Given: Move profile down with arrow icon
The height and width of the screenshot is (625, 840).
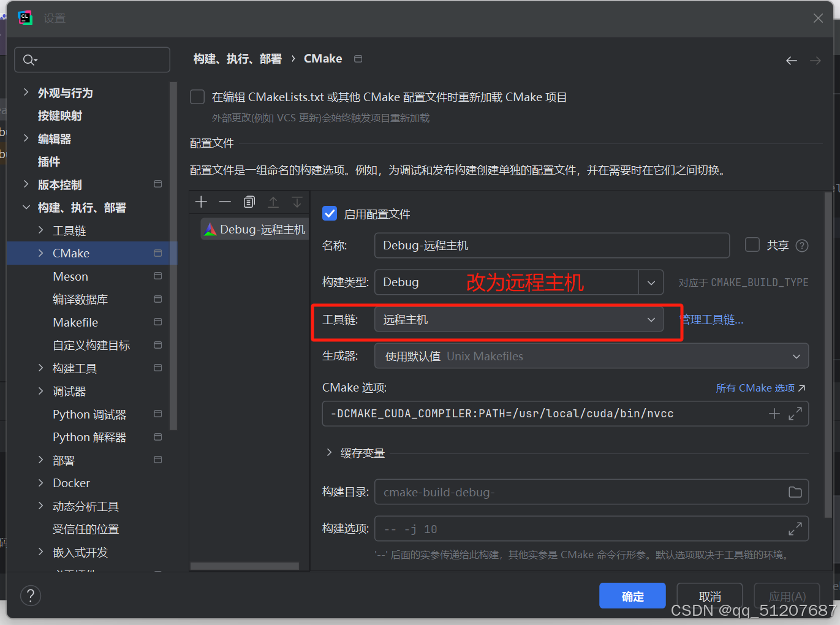Looking at the screenshot, I should 297,202.
